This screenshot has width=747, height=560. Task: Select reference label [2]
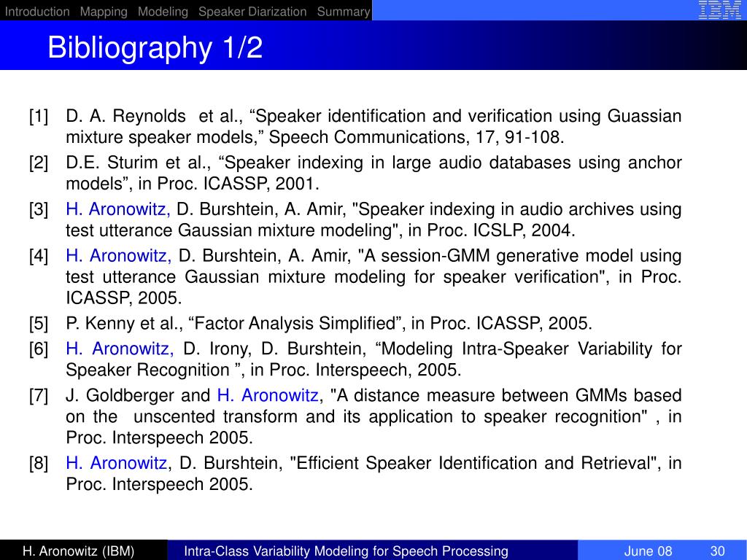(x=39, y=163)
